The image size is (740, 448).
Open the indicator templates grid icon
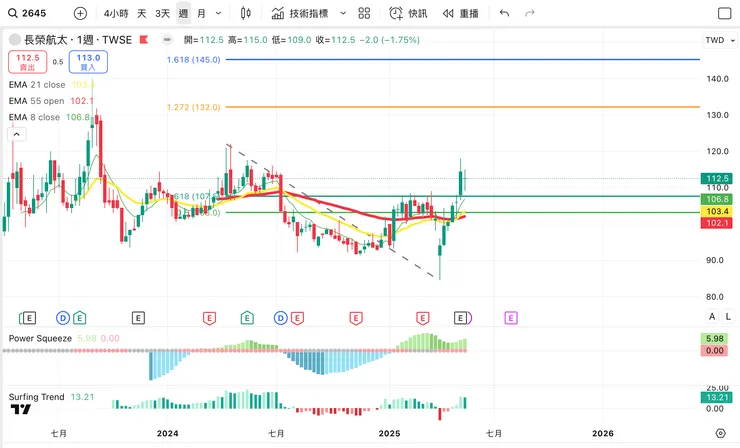pyautogui.click(x=364, y=13)
